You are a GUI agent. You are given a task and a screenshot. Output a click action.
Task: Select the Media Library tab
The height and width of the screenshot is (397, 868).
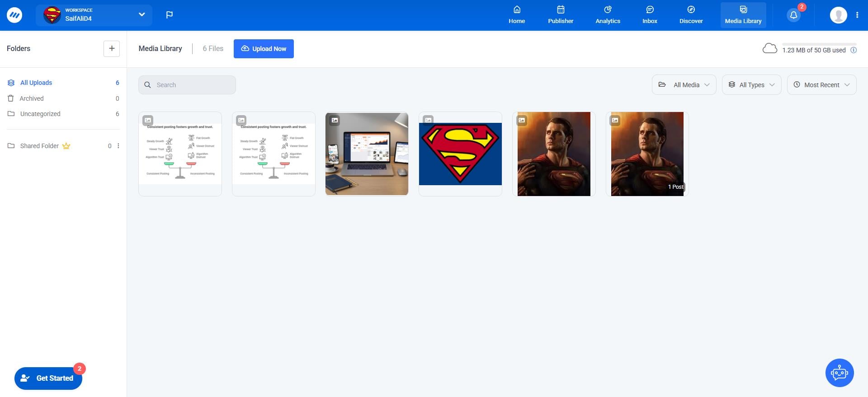[x=743, y=15]
